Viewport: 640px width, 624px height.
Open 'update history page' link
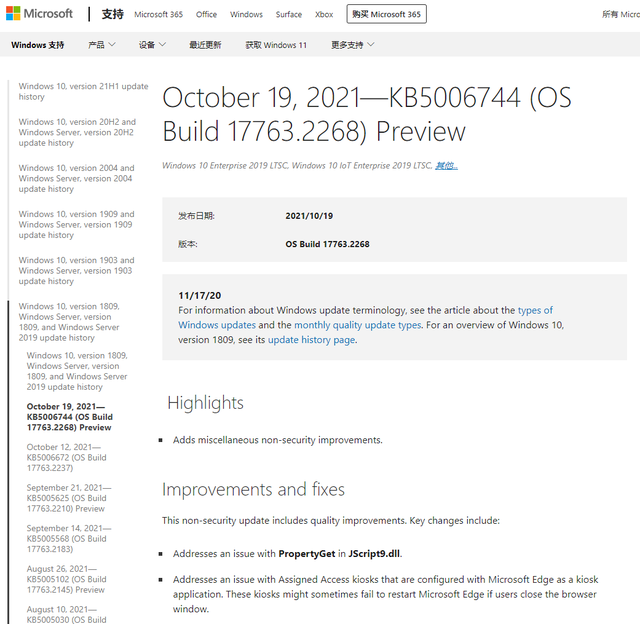(x=311, y=340)
